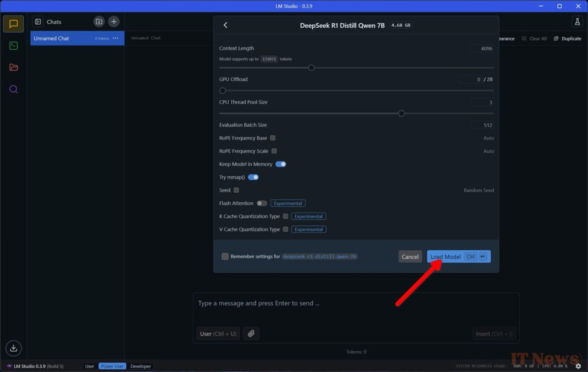Switch to Developer mode tab
Image resolution: width=588 pixels, height=372 pixels.
[141, 366]
